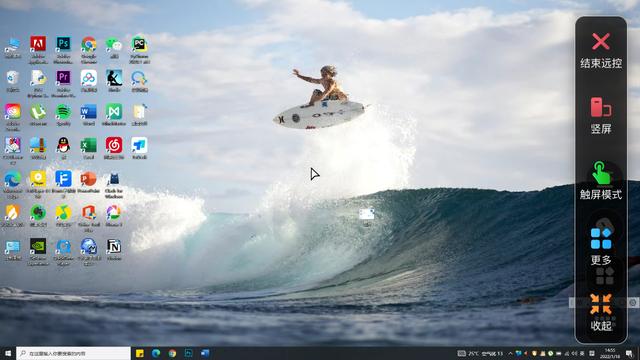Open Adobe Photoshop desktop shortcut

63,49
